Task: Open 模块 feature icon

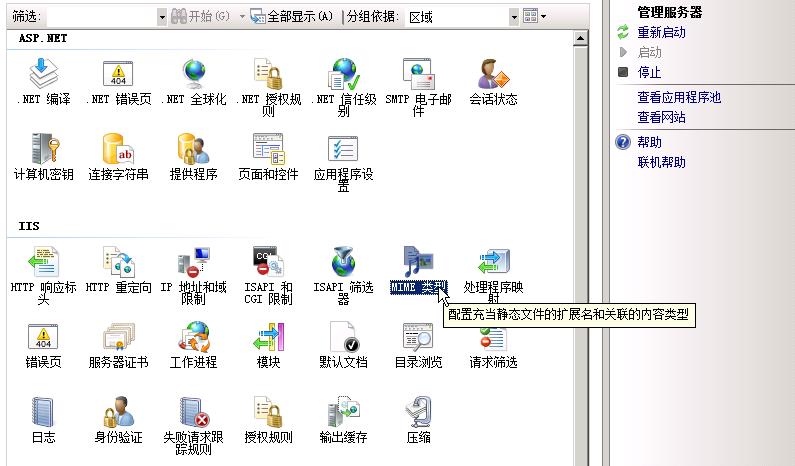Action: click(x=269, y=345)
